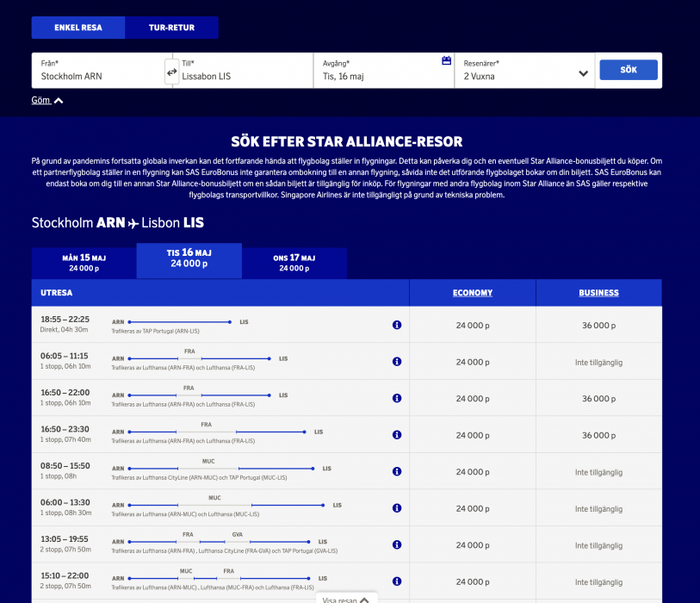Open info icon for 16:50 – 22:00 flight
This screenshot has width=700, height=603.
(x=397, y=399)
